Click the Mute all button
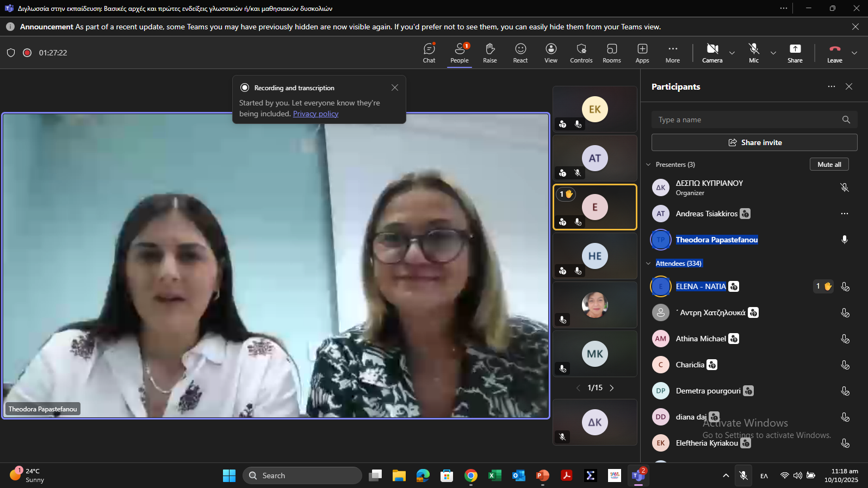This screenshot has width=868, height=488. pos(829,165)
